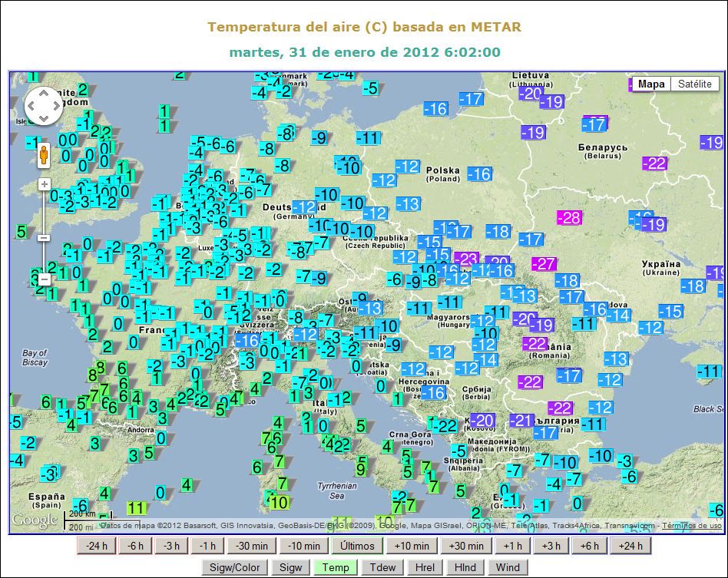Step back one hour with -1 h
Image resolution: width=728 pixels, height=578 pixels.
point(207,546)
